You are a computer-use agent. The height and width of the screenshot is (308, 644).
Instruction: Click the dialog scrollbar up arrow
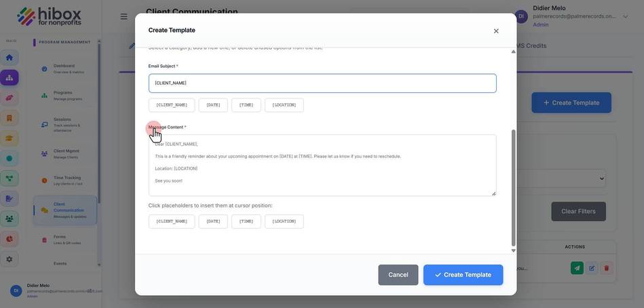pyautogui.click(x=513, y=52)
